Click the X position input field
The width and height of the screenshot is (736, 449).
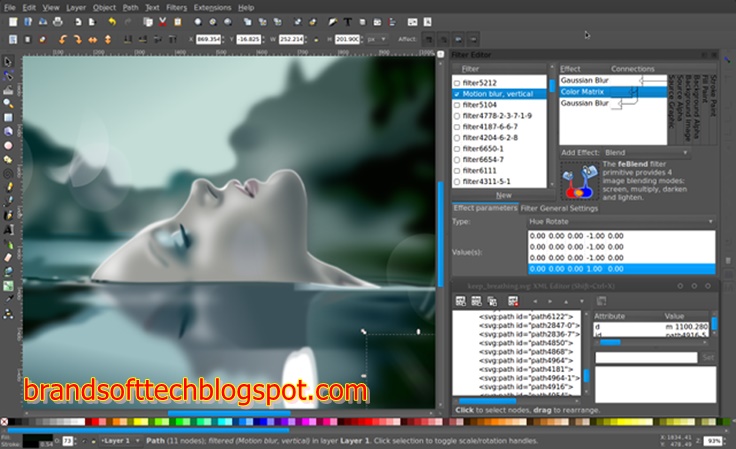[208, 39]
